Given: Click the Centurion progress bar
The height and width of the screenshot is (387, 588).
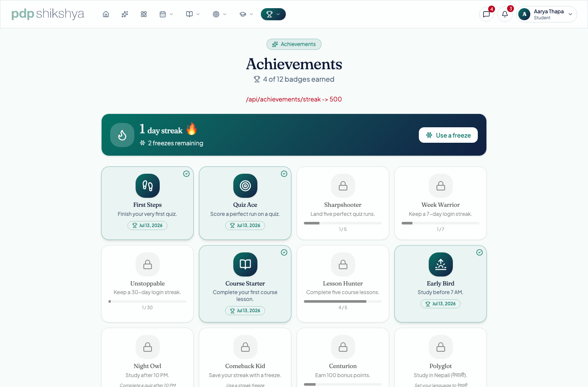Looking at the screenshot, I should (x=343, y=384).
